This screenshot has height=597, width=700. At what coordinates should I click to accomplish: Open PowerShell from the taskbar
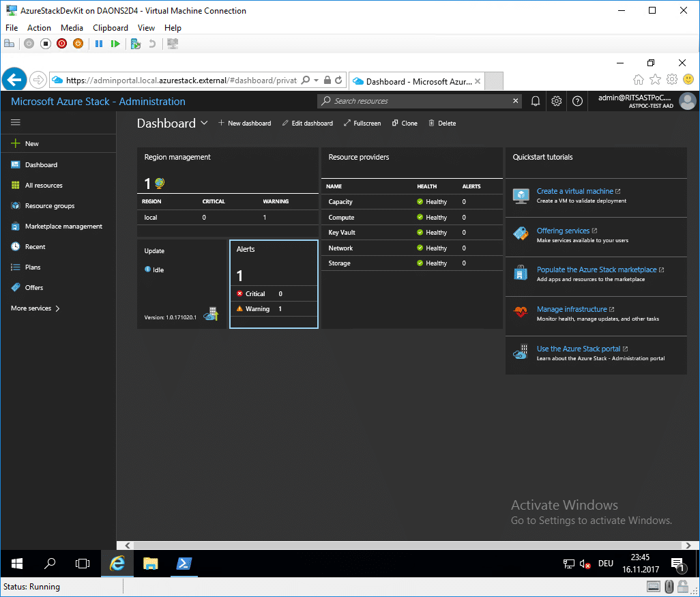coord(184,564)
